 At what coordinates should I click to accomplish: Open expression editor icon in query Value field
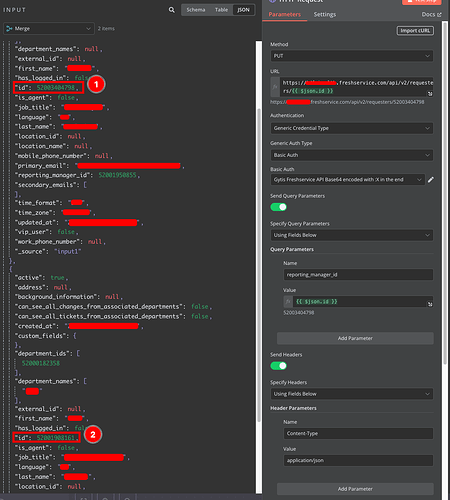430,304
